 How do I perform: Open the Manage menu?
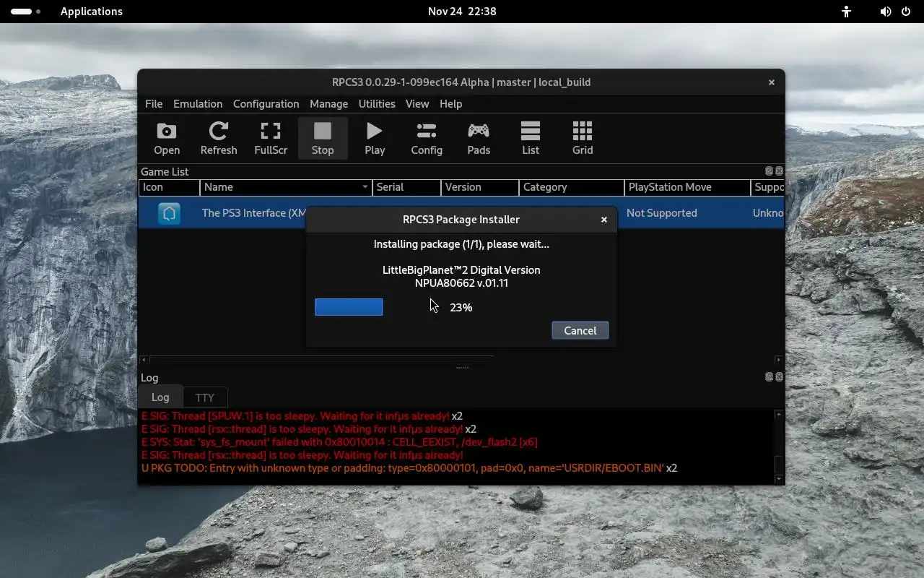tap(328, 104)
